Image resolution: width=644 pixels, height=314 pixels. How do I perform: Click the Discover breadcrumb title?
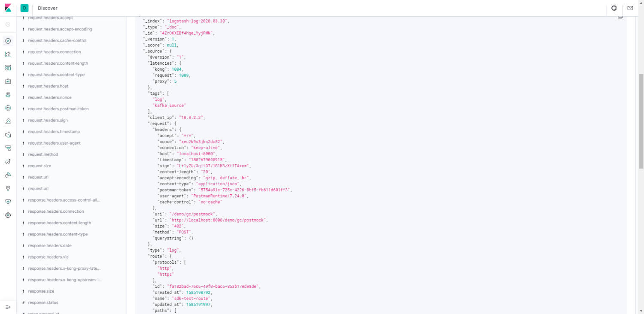coord(48,8)
